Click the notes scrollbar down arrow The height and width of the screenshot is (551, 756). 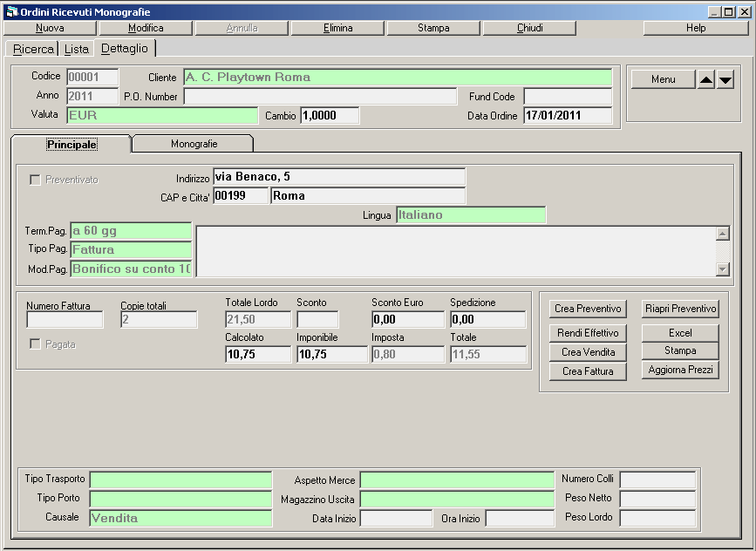(722, 269)
